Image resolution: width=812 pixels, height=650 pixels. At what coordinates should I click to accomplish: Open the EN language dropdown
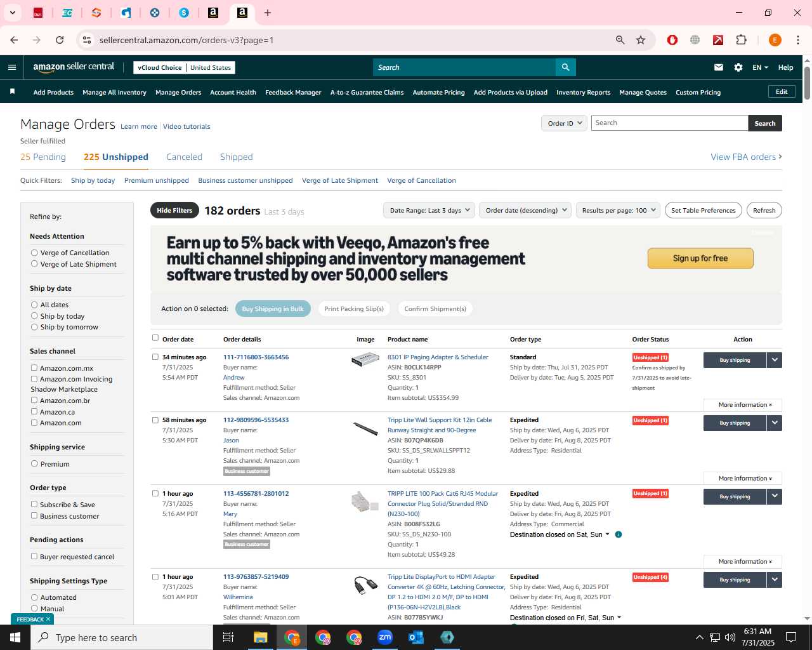point(760,67)
